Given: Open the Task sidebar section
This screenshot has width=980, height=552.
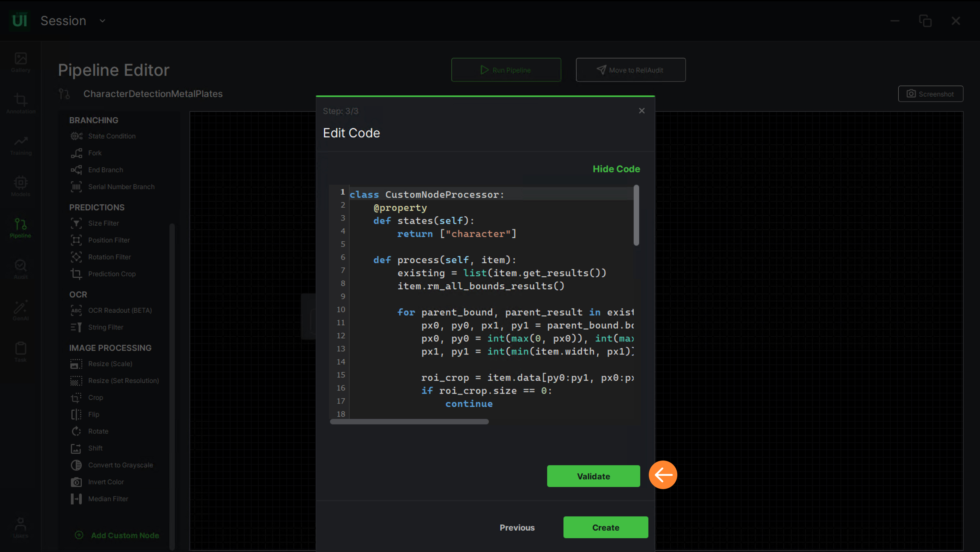Looking at the screenshot, I should tap(20, 352).
